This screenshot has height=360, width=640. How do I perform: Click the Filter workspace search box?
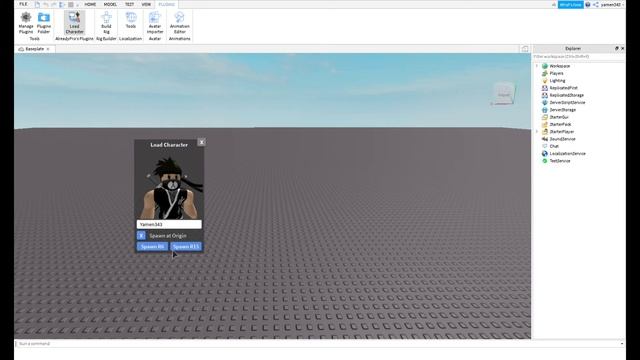(x=578, y=57)
